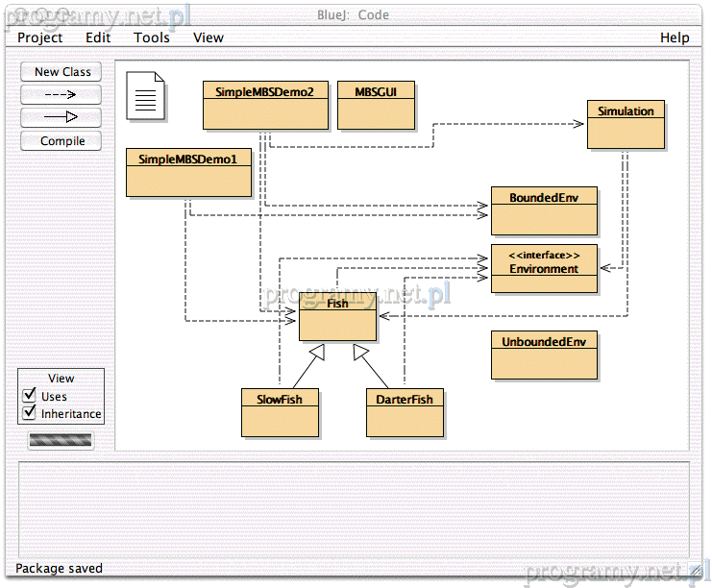Click the New Class button
This screenshot has height=588, width=712.
(x=61, y=72)
